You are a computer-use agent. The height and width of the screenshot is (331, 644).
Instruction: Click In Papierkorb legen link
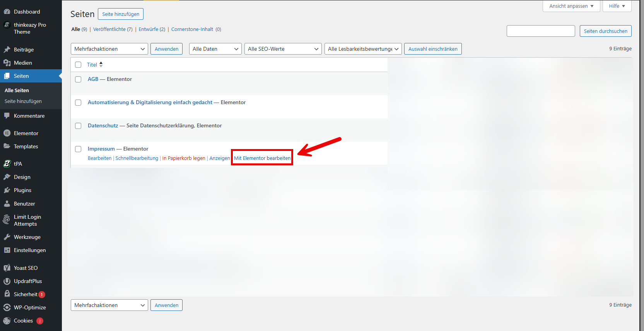(184, 158)
